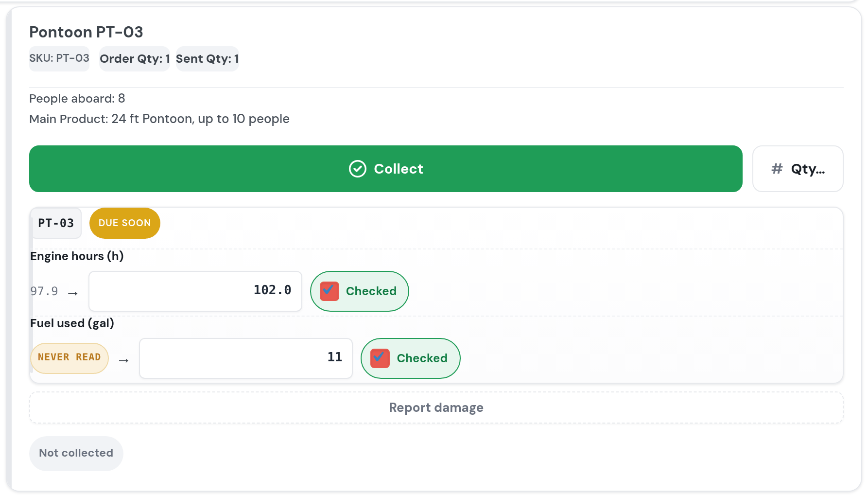Click the SKU: PT-03 chip
Screen dimensions: 868x496
coord(59,59)
